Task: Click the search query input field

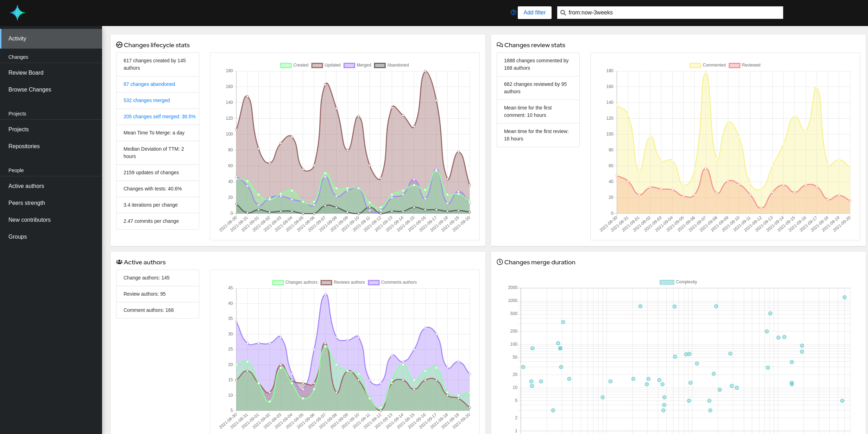Action: coord(672,13)
